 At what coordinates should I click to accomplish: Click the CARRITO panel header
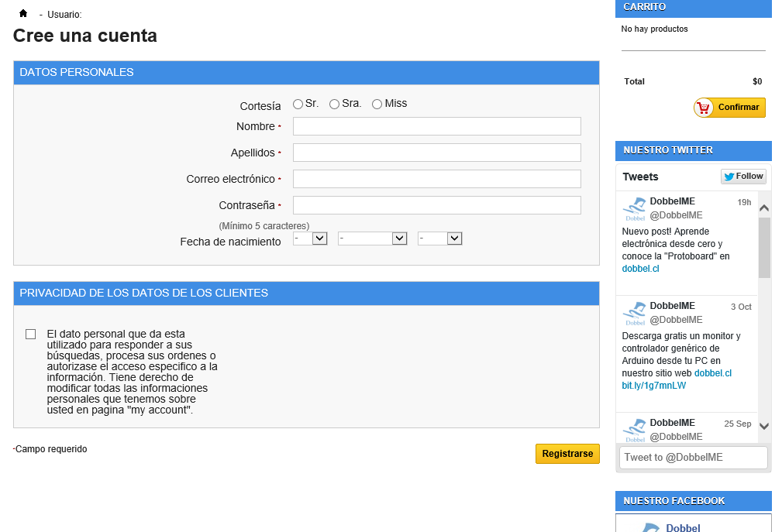[x=693, y=8]
